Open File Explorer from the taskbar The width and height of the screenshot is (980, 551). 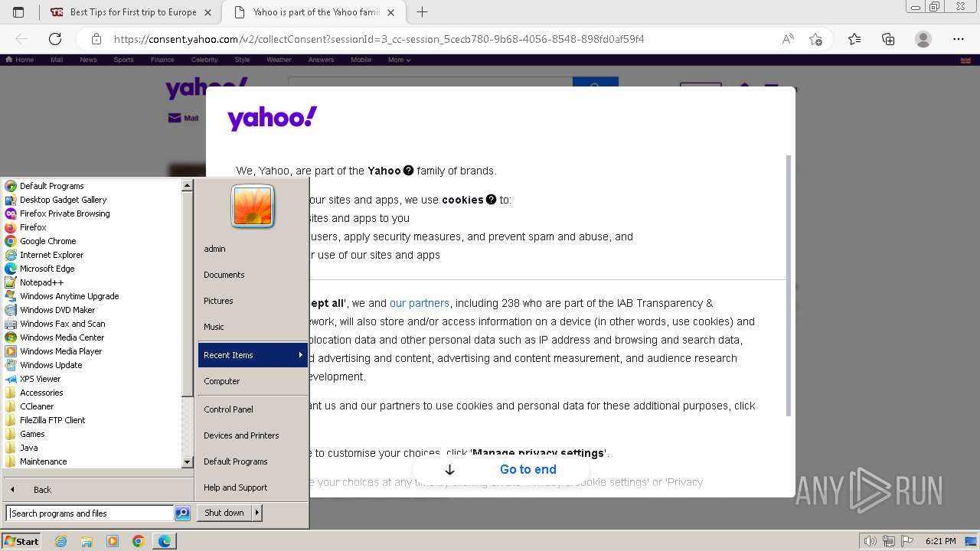tap(87, 541)
